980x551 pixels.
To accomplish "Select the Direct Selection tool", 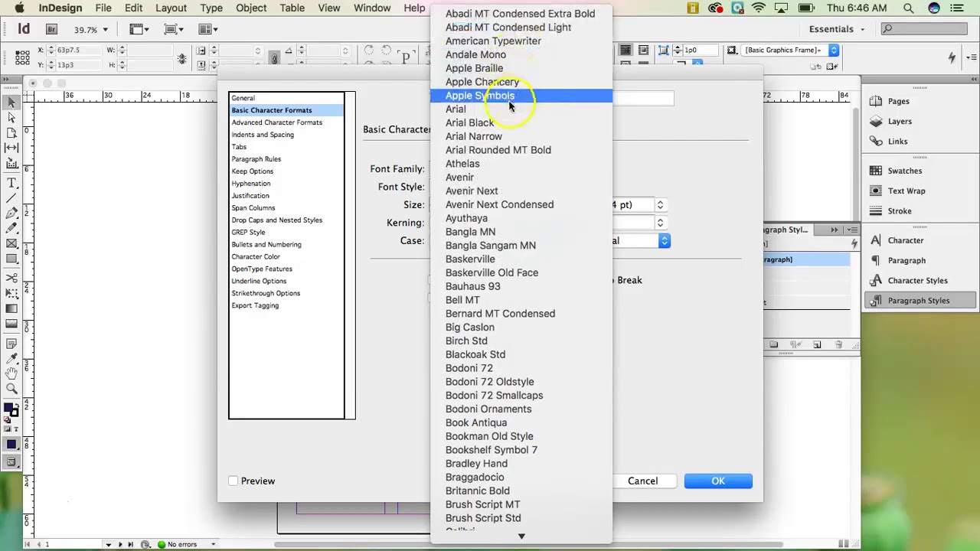I will 11,117.
